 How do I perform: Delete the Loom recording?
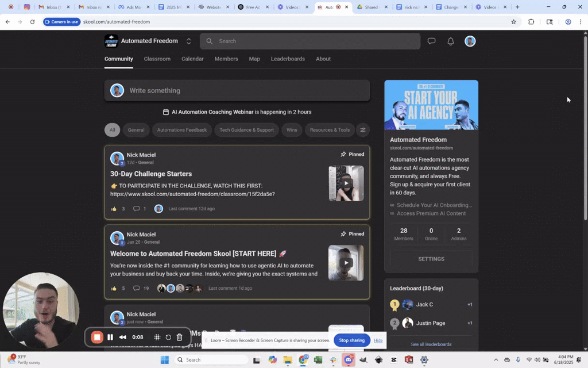click(179, 337)
